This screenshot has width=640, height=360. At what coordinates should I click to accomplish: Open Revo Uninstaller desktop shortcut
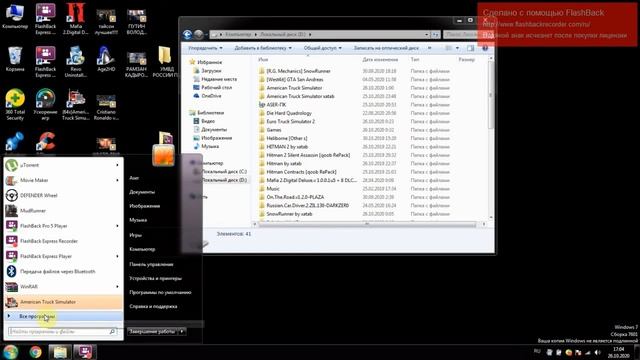pos(76,62)
